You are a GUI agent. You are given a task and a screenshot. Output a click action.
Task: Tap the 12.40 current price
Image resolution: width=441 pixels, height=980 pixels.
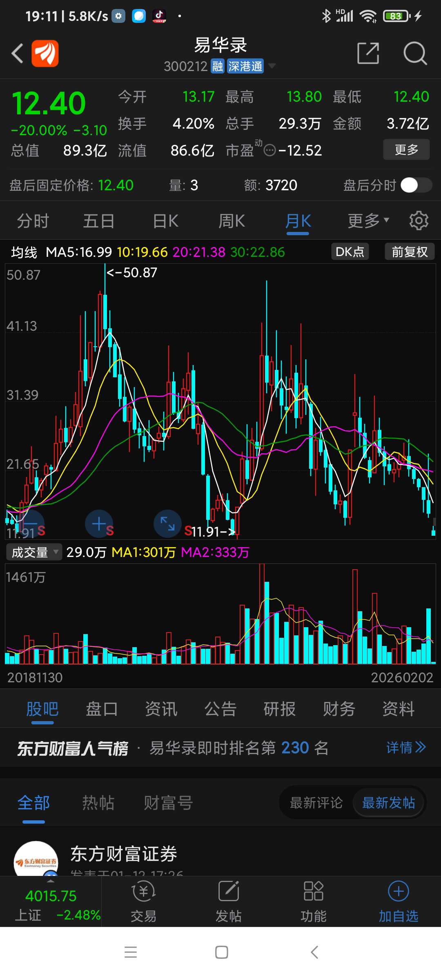(x=49, y=103)
